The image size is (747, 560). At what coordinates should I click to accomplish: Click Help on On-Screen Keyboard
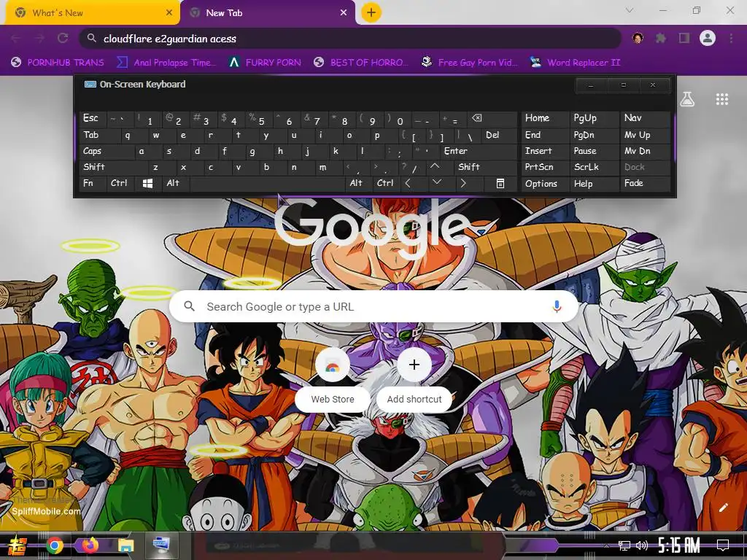[x=594, y=183]
